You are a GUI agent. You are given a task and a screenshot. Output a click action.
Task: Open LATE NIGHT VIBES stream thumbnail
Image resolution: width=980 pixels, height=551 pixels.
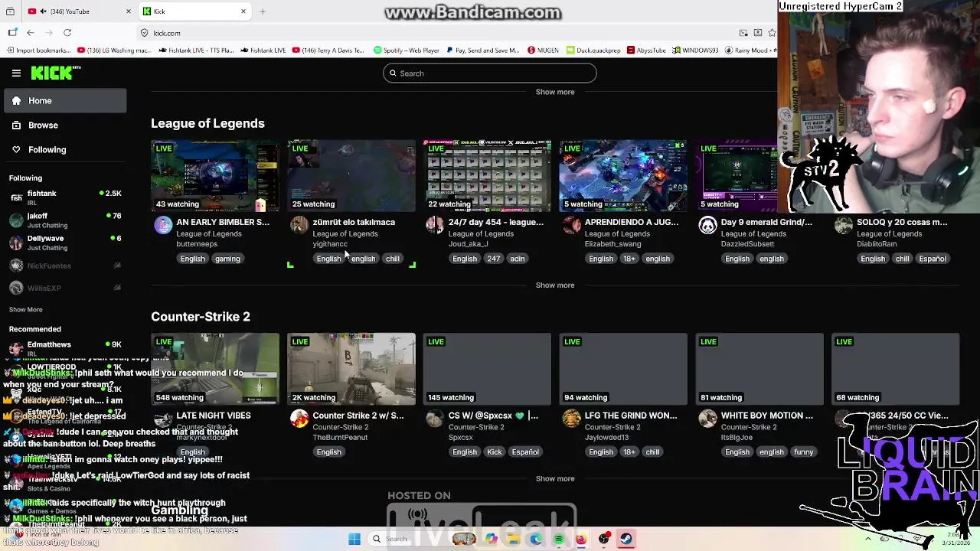tap(215, 369)
